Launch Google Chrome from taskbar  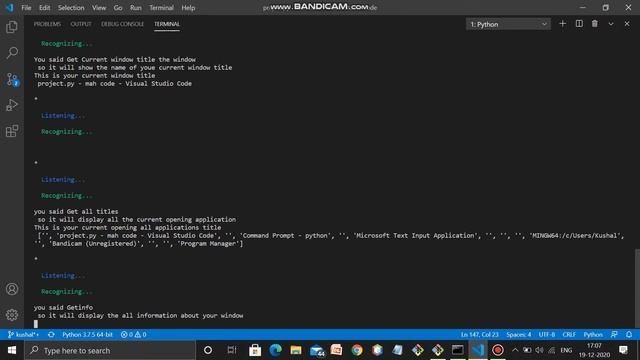pos(357,350)
